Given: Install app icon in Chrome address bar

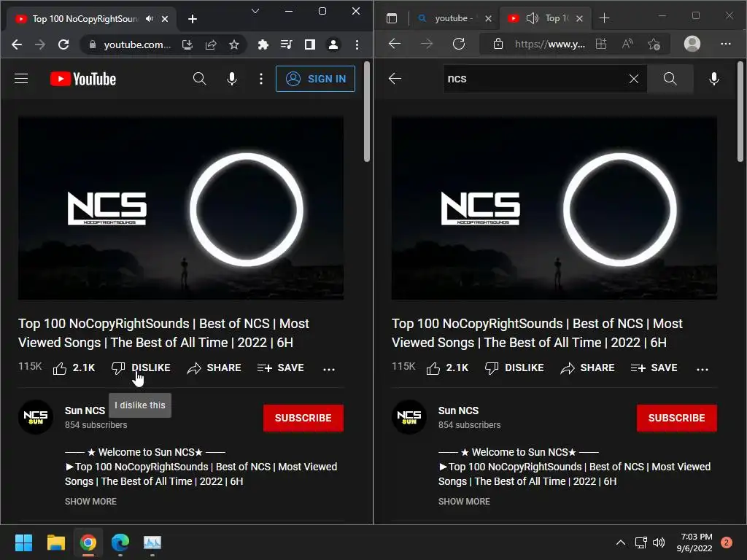Looking at the screenshot, I should [187, 44].
